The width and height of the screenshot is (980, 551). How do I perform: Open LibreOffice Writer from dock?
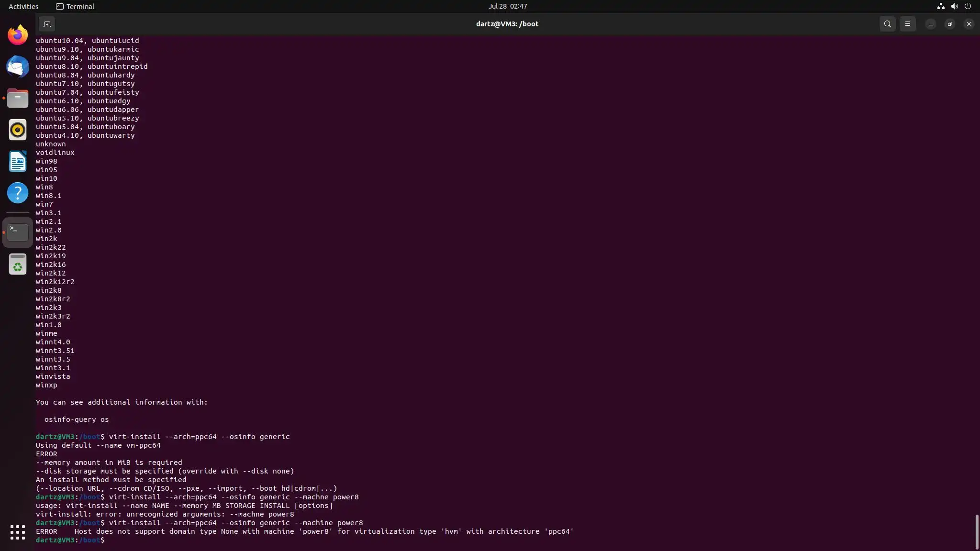click(x=18, y=162)
